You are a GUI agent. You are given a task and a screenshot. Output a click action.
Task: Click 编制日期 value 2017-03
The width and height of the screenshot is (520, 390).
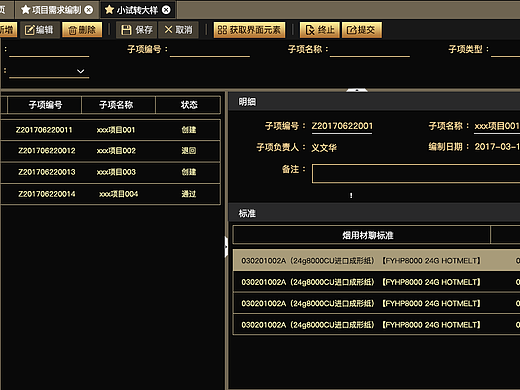pyautogui.click(x=497, y=147)
